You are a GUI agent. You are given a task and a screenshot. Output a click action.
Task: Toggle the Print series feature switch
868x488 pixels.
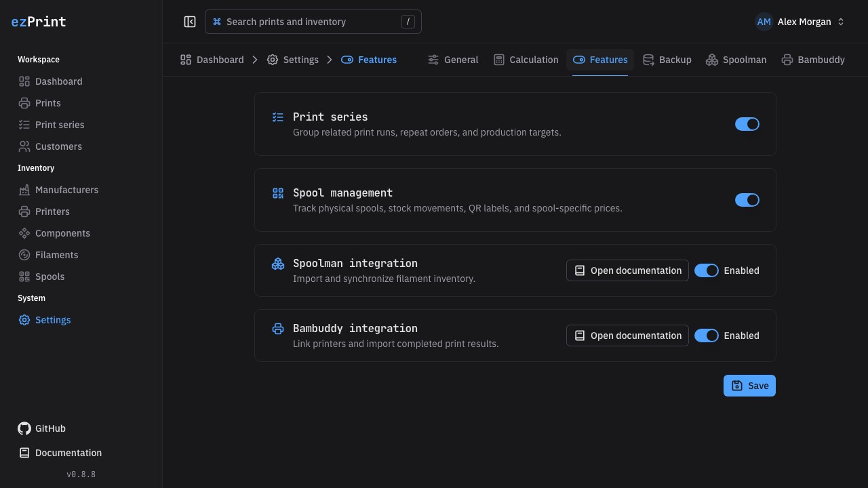[747, 124]
